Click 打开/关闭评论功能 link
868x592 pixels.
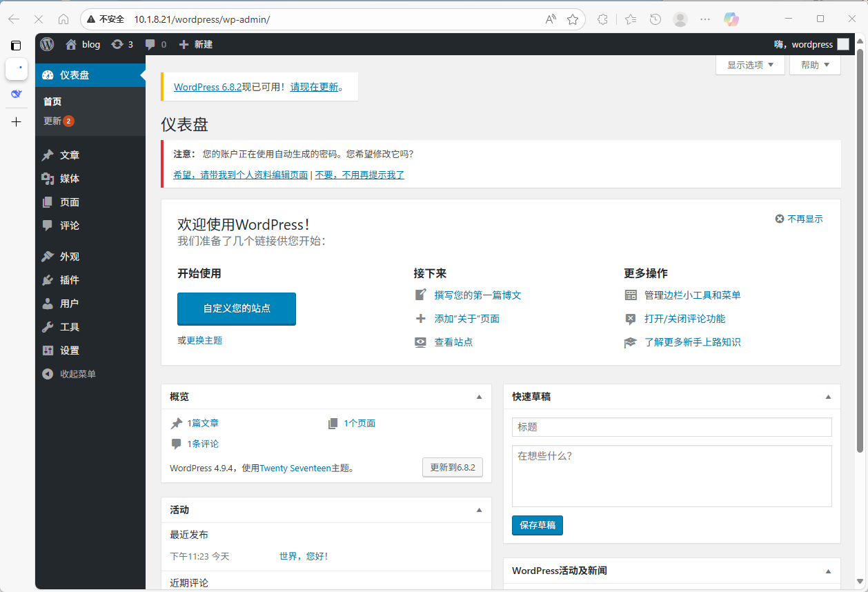(684, 319)
